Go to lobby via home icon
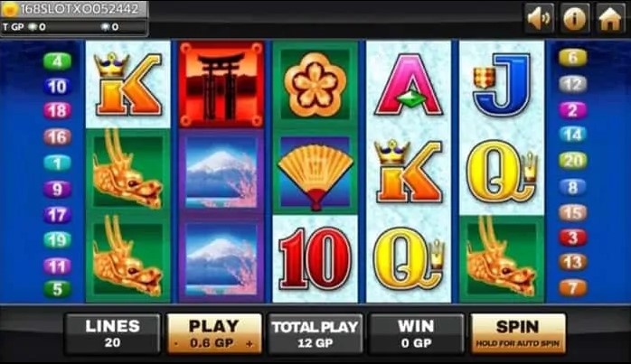The height and width of the screenshot is (364, 631). pyautogui.click(x=610, y=18)
